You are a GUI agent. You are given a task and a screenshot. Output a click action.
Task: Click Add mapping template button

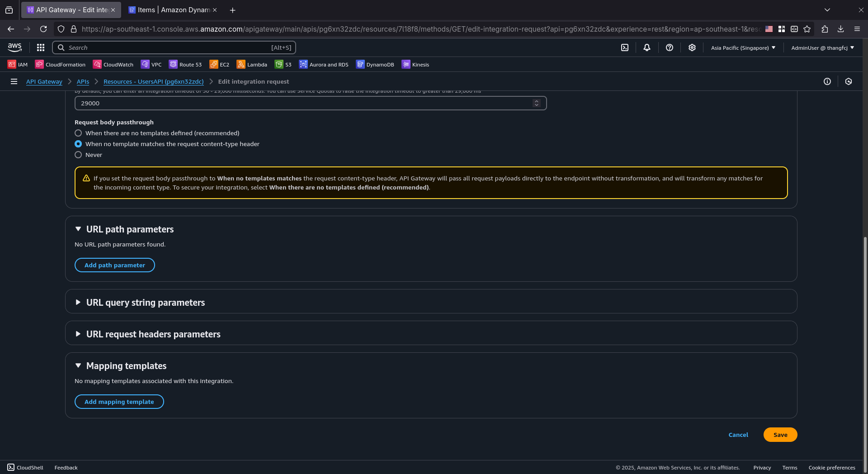click(119, 402)
